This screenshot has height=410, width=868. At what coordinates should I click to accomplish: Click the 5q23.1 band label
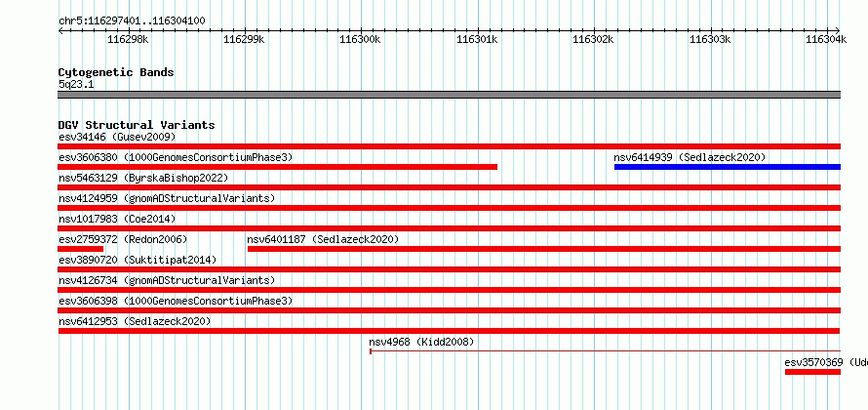coord(76,84)
